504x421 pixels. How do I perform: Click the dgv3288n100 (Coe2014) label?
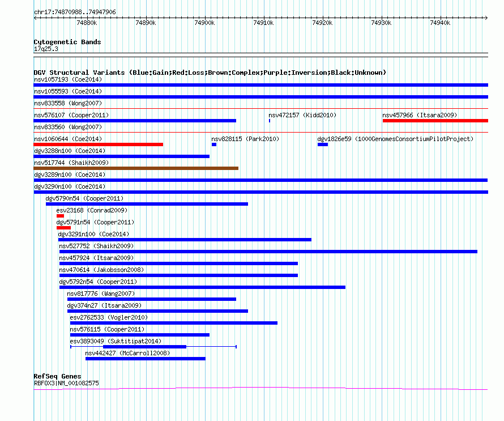pos(70,151)
